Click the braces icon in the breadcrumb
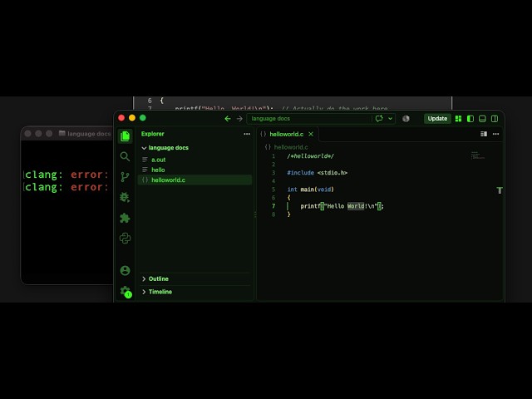Image resolution: width=532 pixels, height=399 pixels. click(x=268, y=147)
